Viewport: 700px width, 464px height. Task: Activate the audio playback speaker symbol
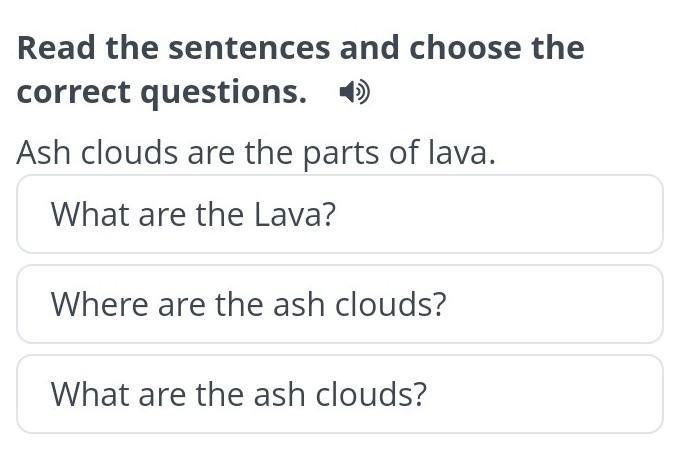point(354,92)
